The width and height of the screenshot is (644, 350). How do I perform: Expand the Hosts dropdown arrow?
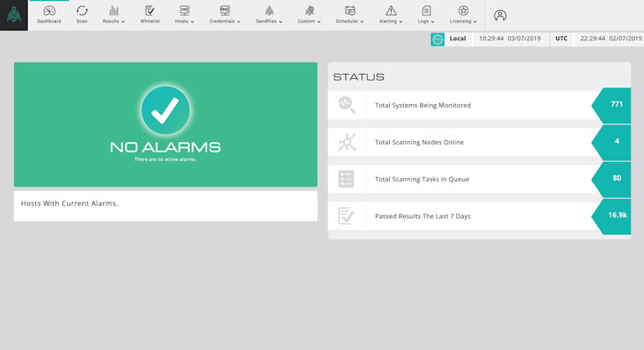(x=192, y=22)
